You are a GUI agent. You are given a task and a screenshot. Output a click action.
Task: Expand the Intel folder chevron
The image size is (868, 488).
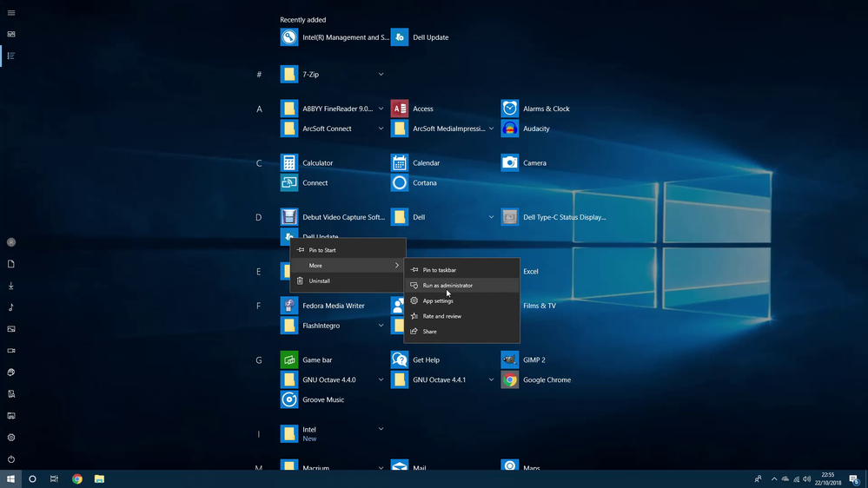point(381,429)
